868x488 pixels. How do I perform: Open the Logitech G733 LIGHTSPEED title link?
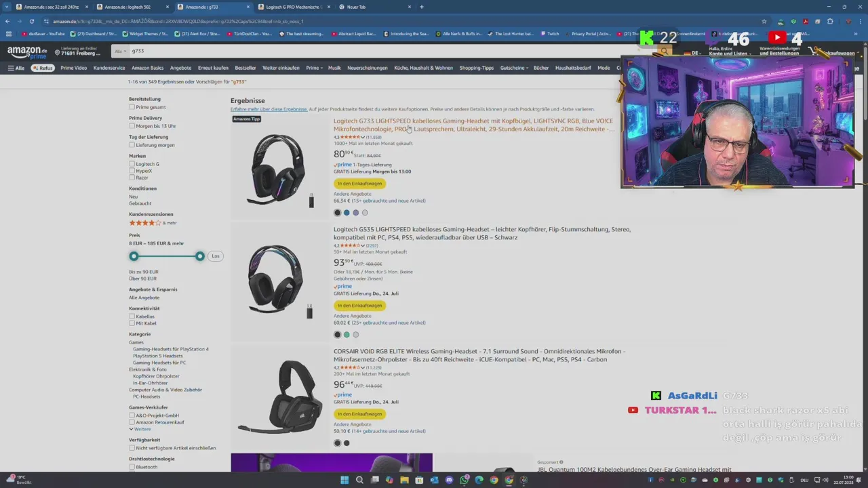tap(473, 125)
